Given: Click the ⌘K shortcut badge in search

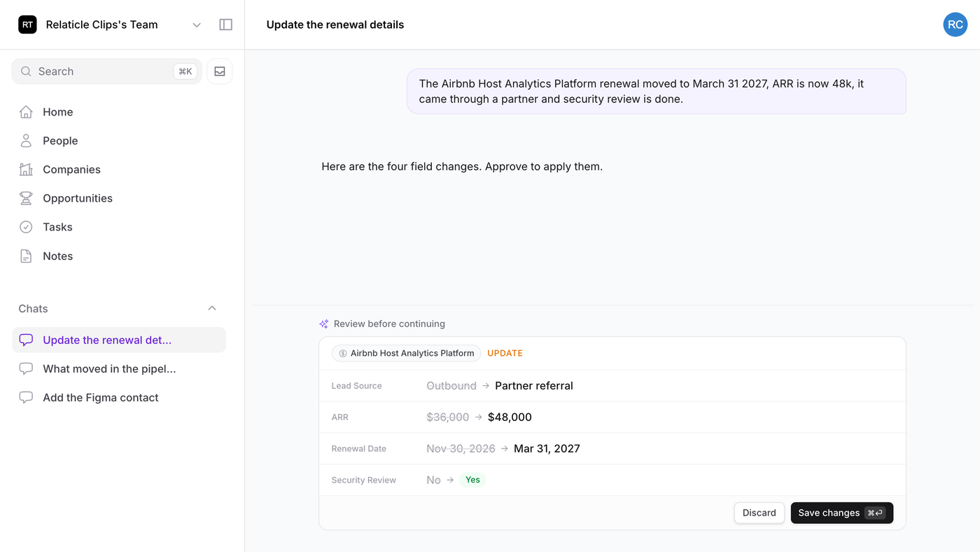Looking at the screenshot, I should coord(185,71).
